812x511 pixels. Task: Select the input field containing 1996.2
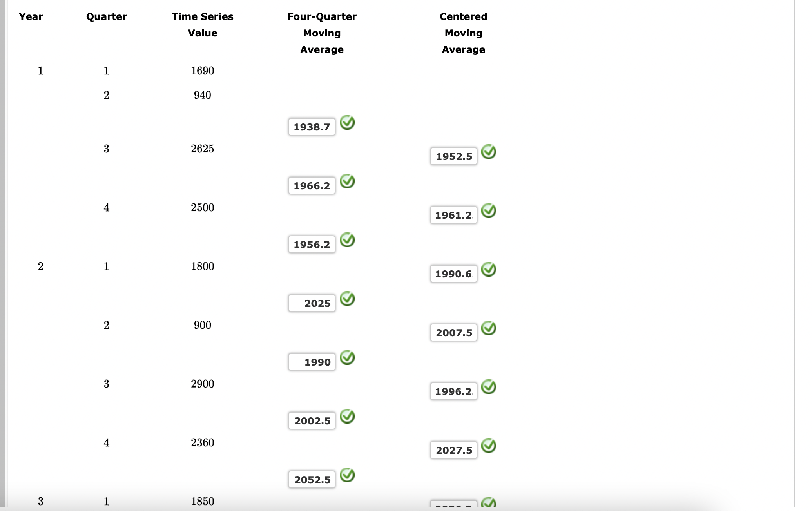(453, 391)
